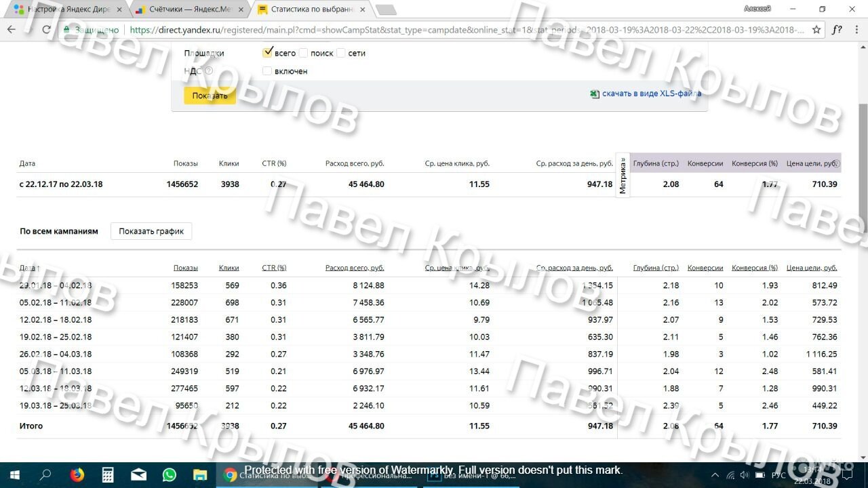This screenshot has height=488, width=868.
Task: Close the Счётчики Яндекс.Метрика tab
Action: tap(240, 9)
